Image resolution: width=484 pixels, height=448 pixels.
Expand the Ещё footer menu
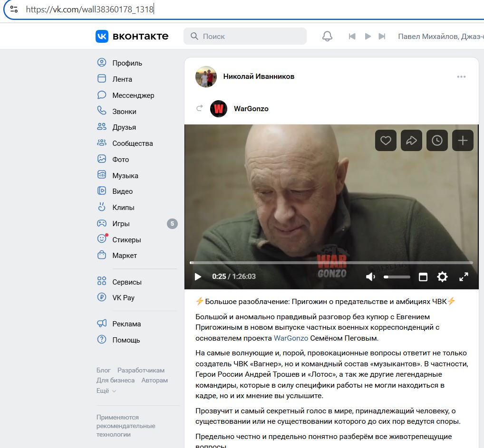tap(106, 391)
